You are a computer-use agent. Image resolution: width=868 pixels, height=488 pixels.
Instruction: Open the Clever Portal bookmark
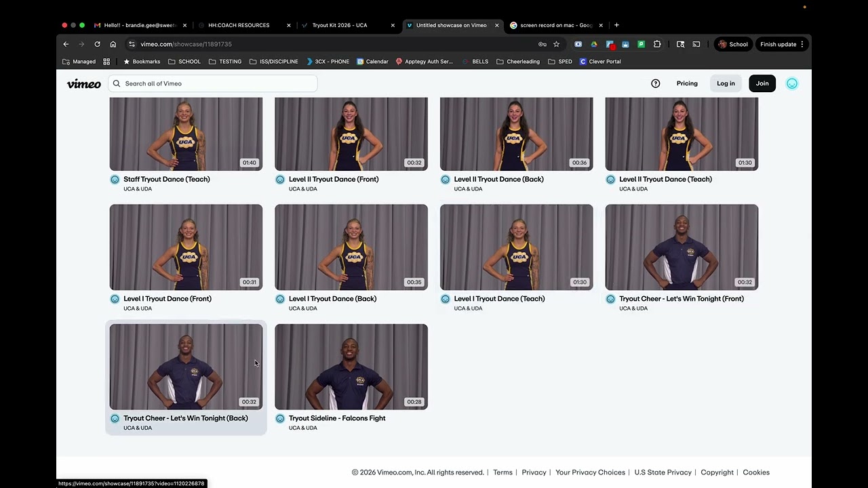600,62
